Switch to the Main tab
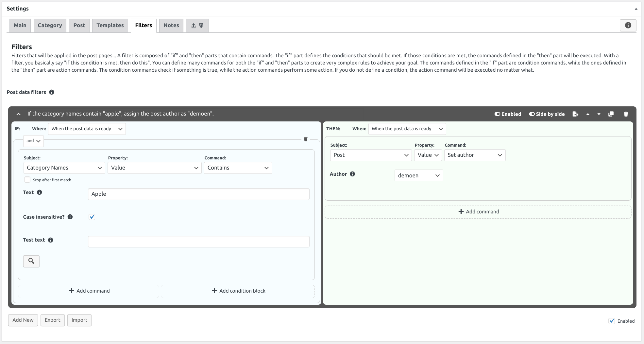 [20, 26]
